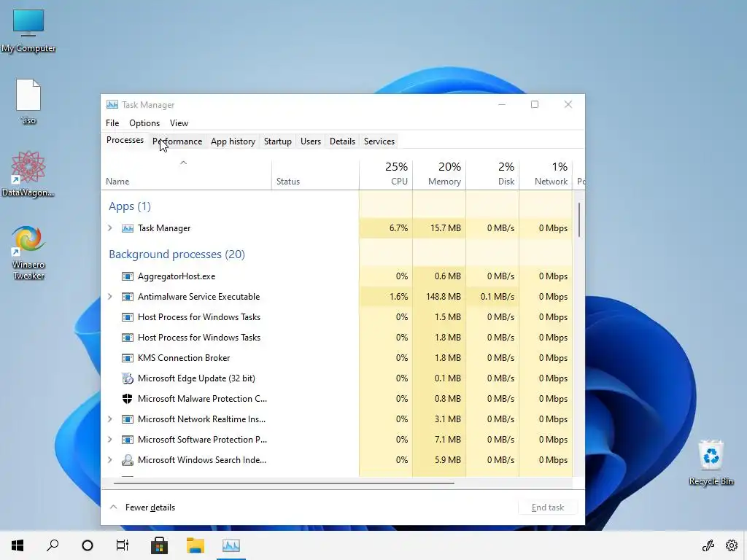Sort by Status column header

[x=315, y=174]
